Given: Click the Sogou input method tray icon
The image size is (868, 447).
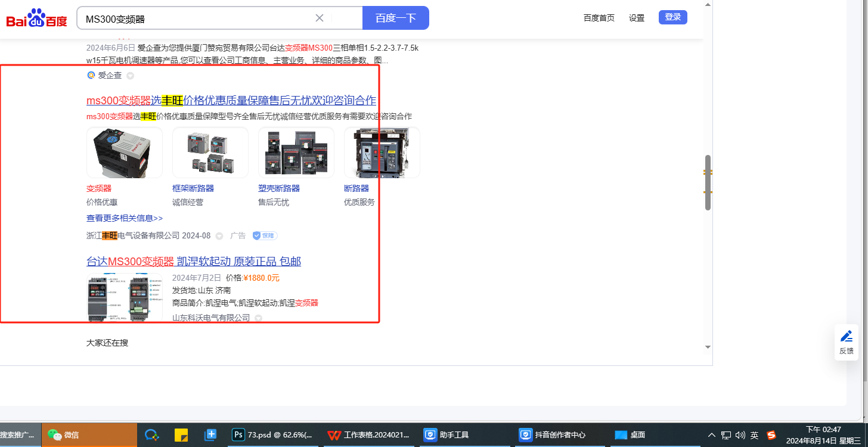Looking at the screenshot, I should pos(771,435).
